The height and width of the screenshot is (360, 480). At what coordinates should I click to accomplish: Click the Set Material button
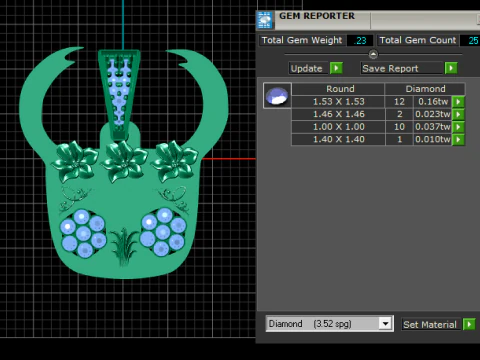pyautogui.click(x=431, y=324)
